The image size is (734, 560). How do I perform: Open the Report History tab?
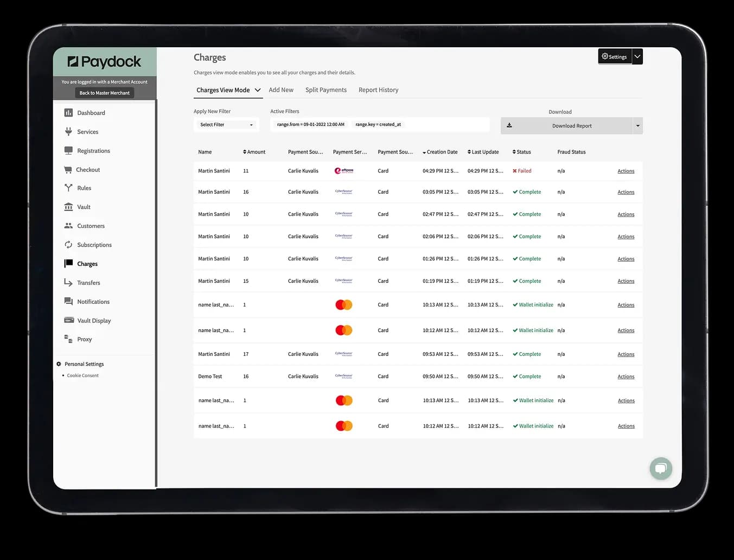[x=379, y=90]
